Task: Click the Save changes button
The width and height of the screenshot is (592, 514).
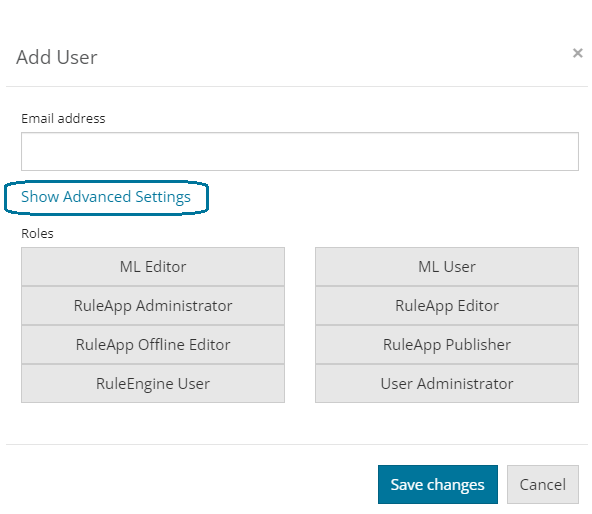Action: click(438, 485)
